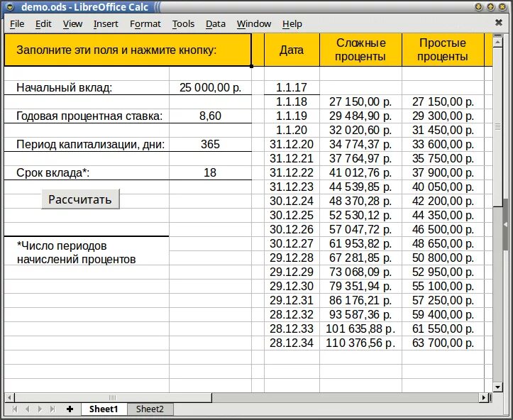Select the Период капитализации label cell
Image resolution: width=513 pixels, height=420 pixels.
coord(87,144)
